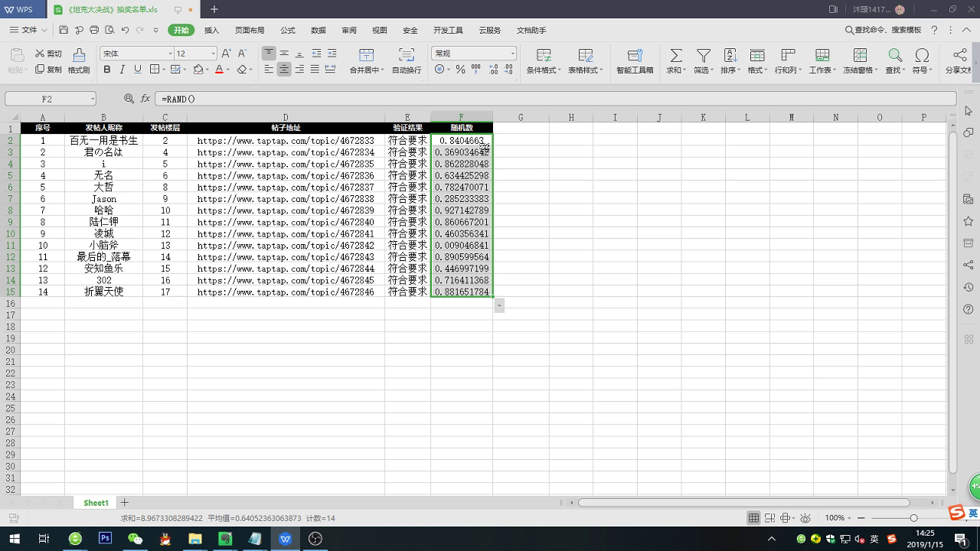Click the Copy (复制) button
Image resolution: width=980 pixels, height=551 pixels.
[x=48, y=70]
